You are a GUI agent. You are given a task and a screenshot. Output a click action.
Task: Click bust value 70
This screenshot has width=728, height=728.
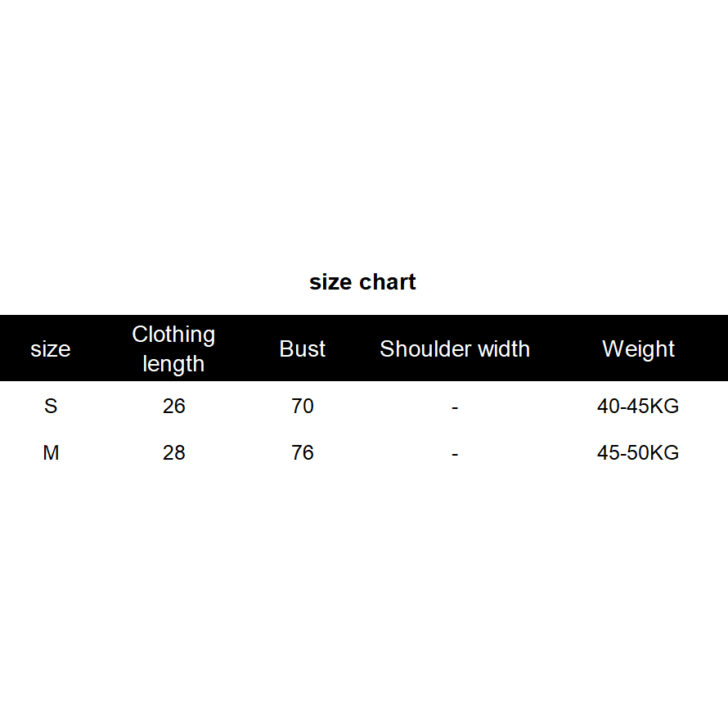point(303,406)
